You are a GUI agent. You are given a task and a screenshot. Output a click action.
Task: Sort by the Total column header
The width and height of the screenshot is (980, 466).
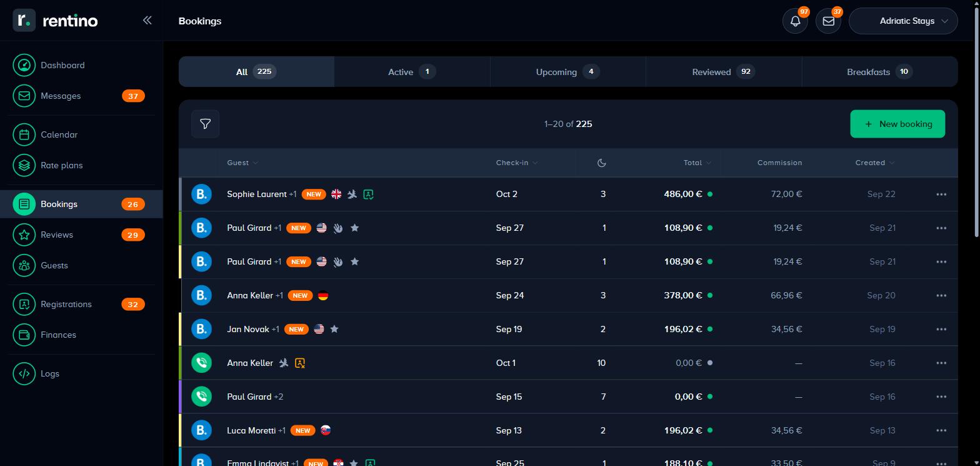tap(697, 163)
